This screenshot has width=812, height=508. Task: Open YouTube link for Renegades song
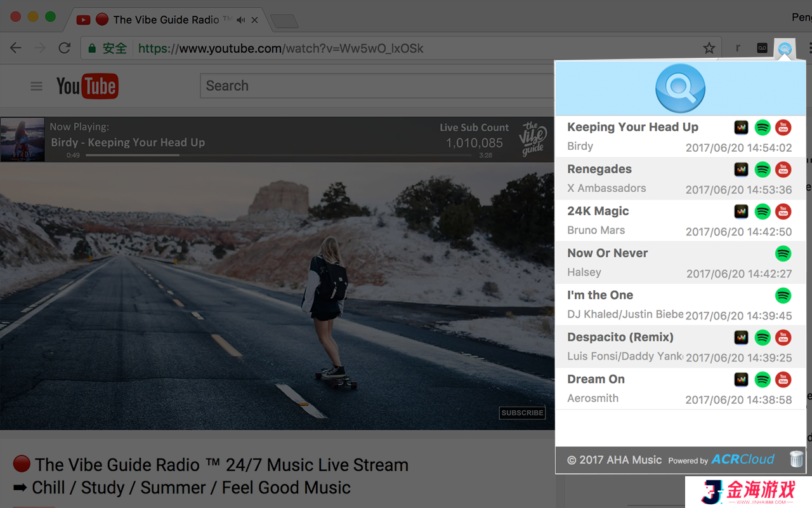coord(783,170)
